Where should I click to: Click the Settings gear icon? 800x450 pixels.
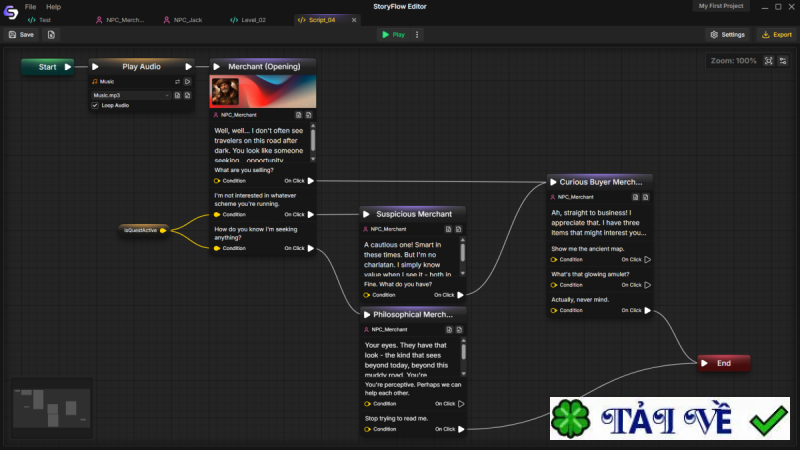point(714,34)
